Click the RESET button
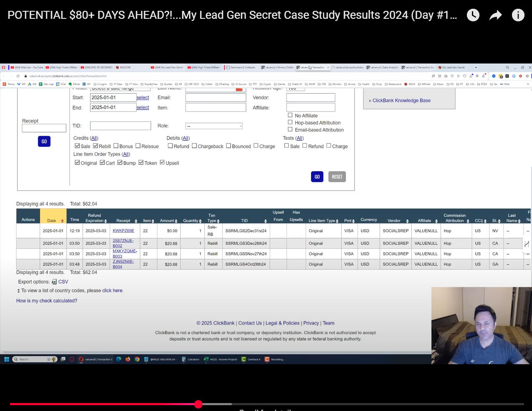The height and width of the screenshot is (411, 532). click(337, 177)
